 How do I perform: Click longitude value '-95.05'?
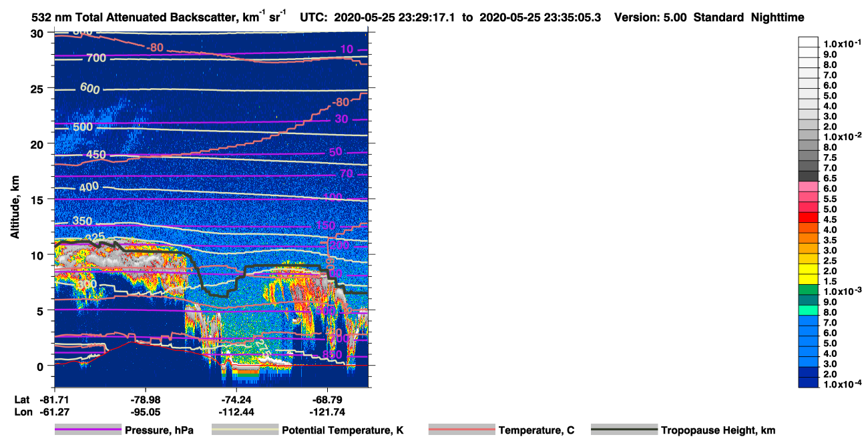click(146, 412)
